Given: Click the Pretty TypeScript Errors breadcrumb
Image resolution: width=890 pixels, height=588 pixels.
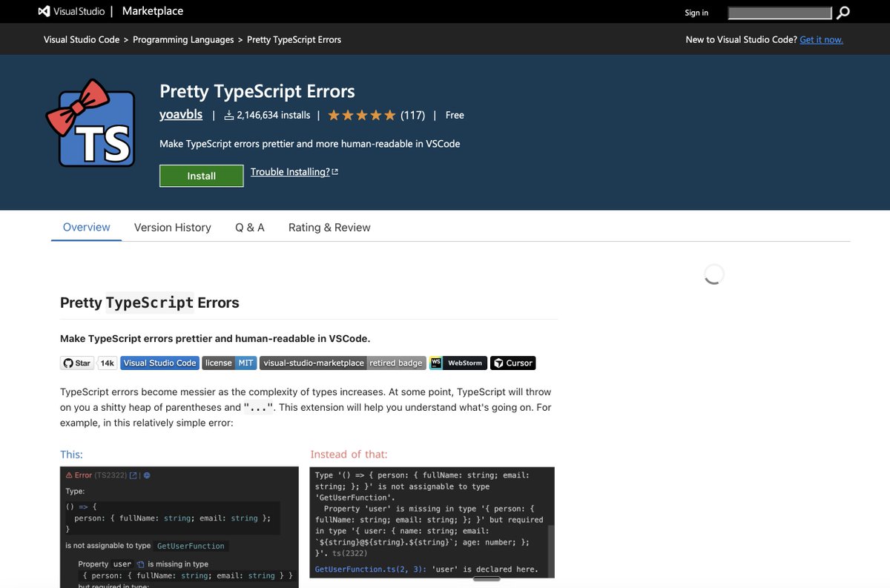Looking at the screenshot, I should [294, 39].
